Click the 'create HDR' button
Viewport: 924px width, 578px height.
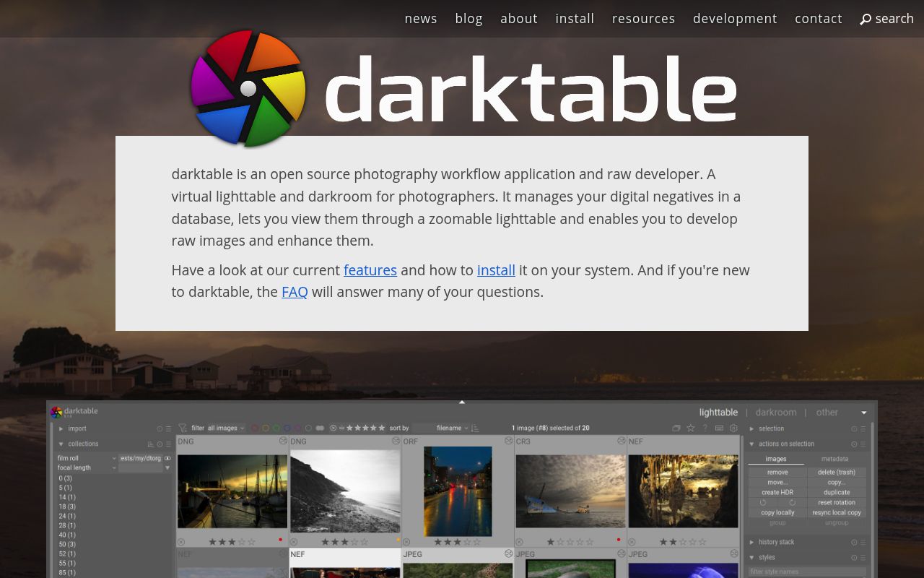[777, 492]
